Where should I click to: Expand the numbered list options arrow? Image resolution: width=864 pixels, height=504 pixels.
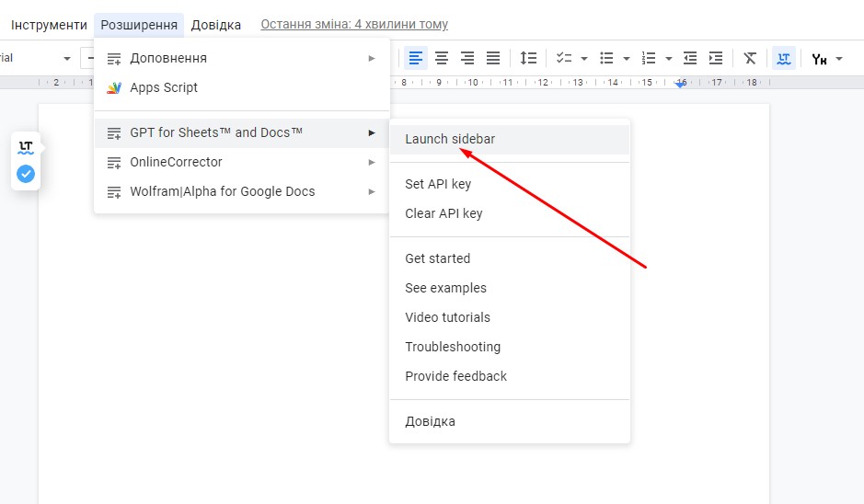click(668, 58)
